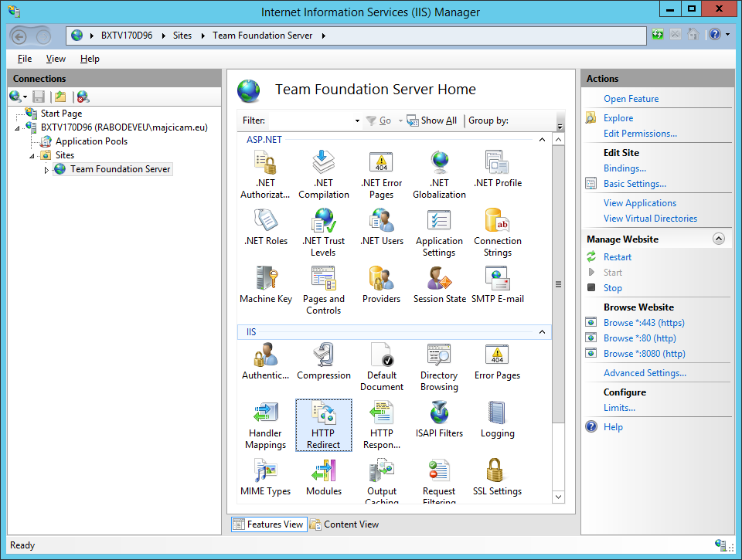This screenshot has width=742, height=560.
Task: Open SMTP E-mail feature
Action: tap(497, 285)
